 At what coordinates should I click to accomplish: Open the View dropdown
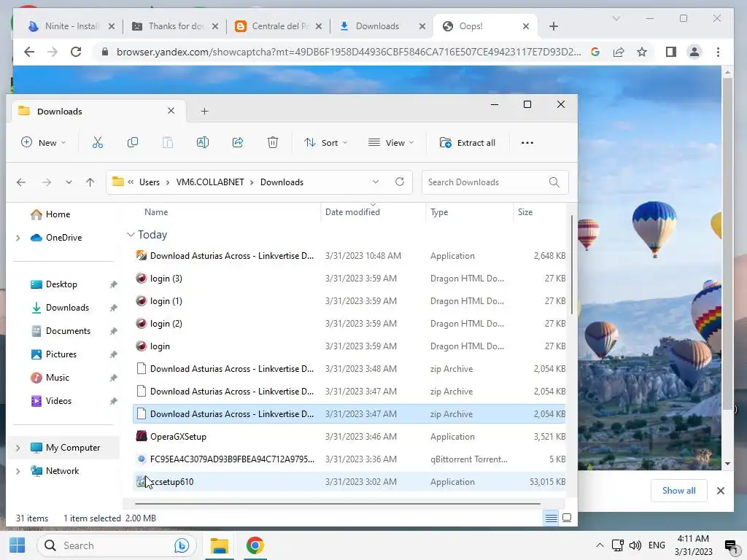coord(391,142)
